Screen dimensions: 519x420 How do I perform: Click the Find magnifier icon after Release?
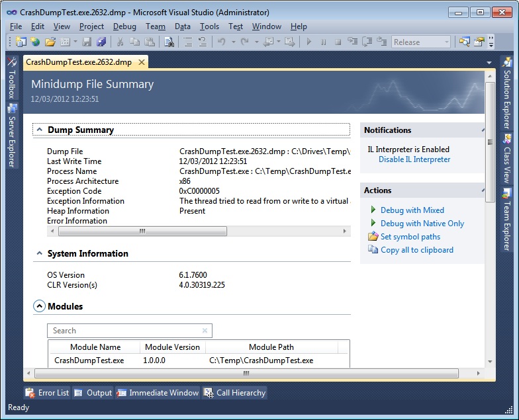coord(465,42)
